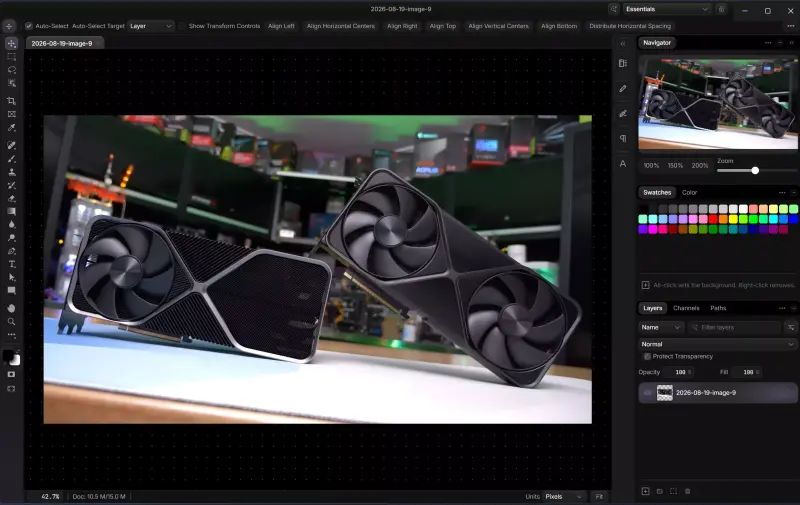Select the Crop tool
The image size is (800, 505).
click(x=11, y=101)
